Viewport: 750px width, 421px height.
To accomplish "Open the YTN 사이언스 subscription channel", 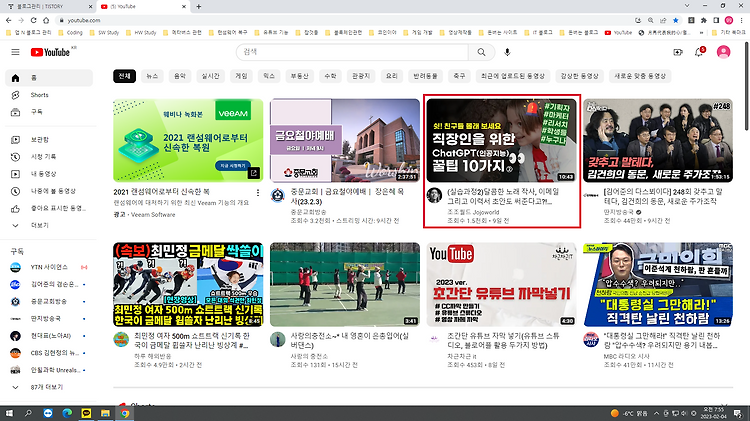I will point(49,267).
